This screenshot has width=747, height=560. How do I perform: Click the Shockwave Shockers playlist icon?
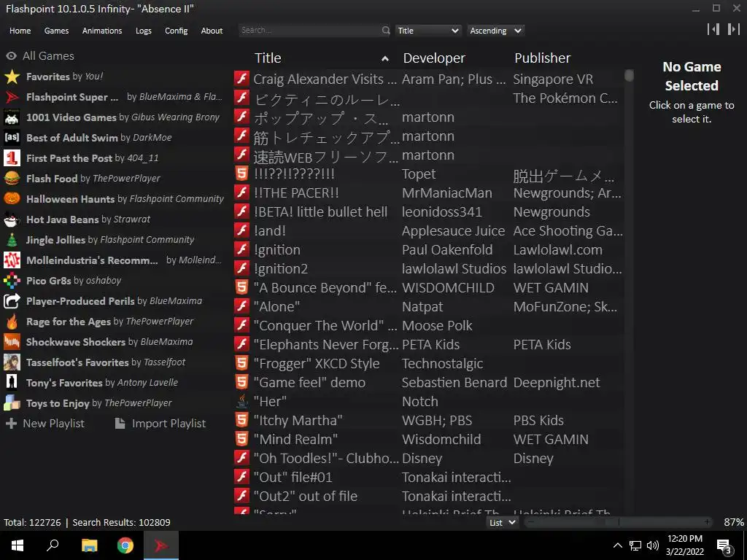tap(12, 342)
